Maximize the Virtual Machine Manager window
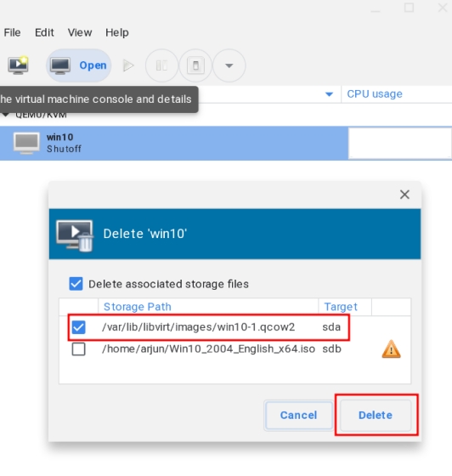The image size is (452, 476). [409, 8]
